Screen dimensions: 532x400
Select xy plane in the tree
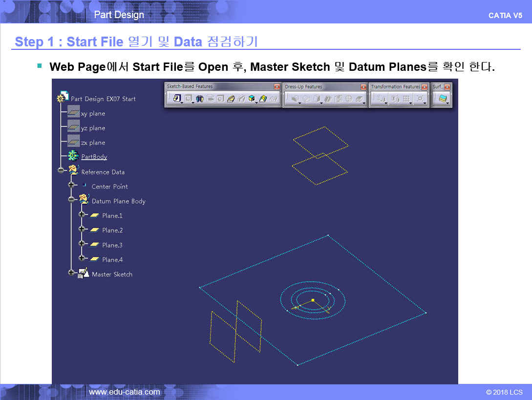[93, 114]
